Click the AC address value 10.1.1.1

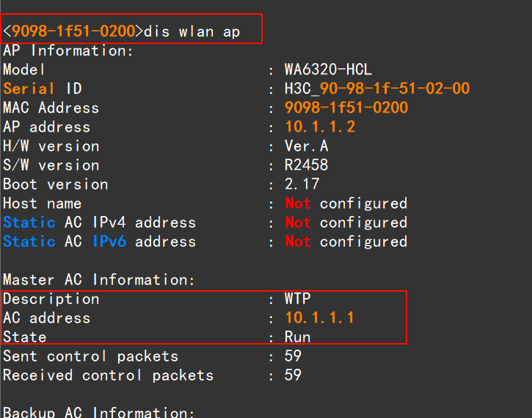pos(320,318)
